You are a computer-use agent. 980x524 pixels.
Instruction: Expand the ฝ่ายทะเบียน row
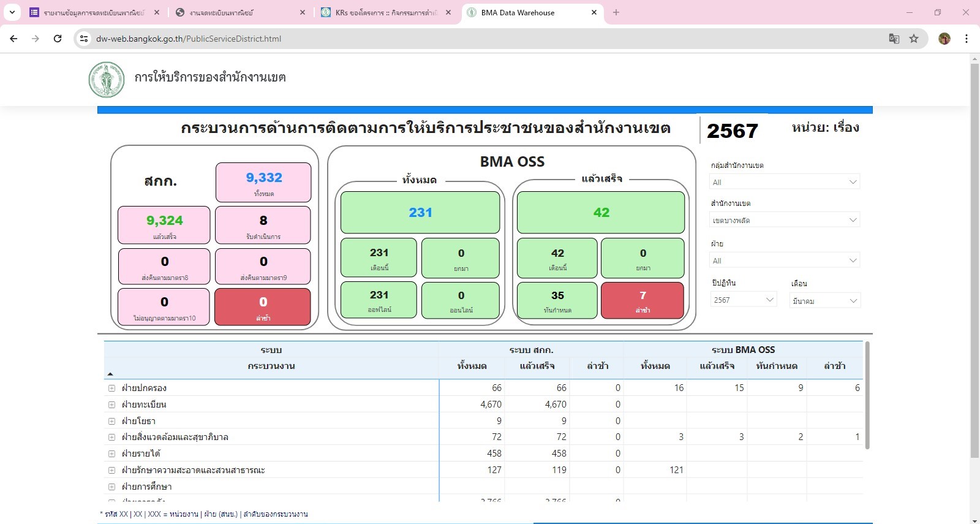pyautogui.click(x=111, y=404)
